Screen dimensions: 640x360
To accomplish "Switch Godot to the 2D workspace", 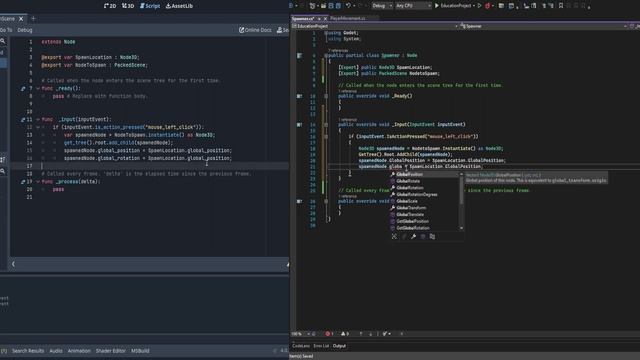I will [110, 6].
